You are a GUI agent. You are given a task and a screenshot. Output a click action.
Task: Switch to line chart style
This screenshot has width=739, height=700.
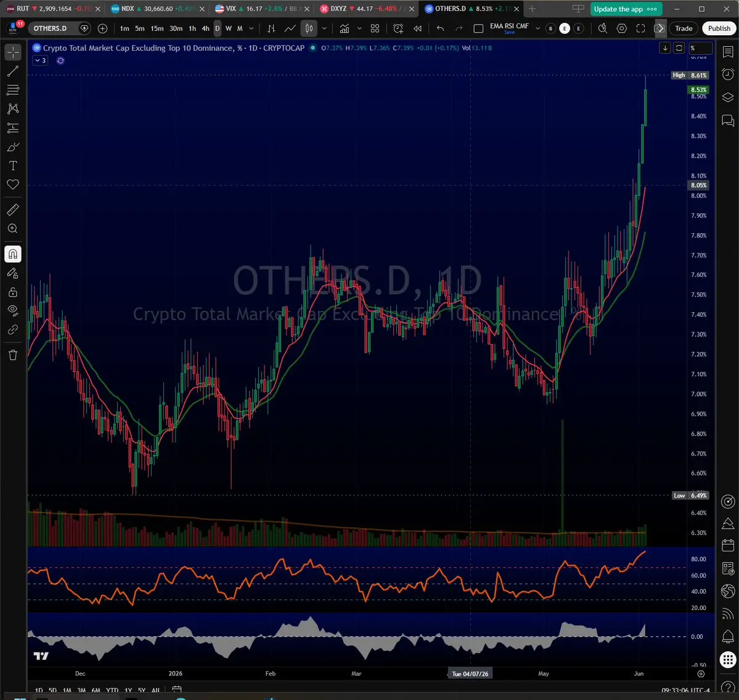coord(290,28)
